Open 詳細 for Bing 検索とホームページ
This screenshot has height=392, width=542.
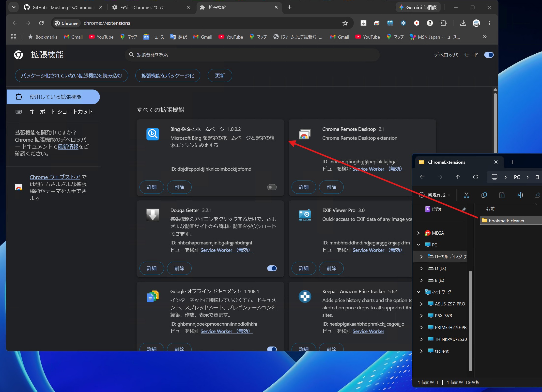[152, 187]
